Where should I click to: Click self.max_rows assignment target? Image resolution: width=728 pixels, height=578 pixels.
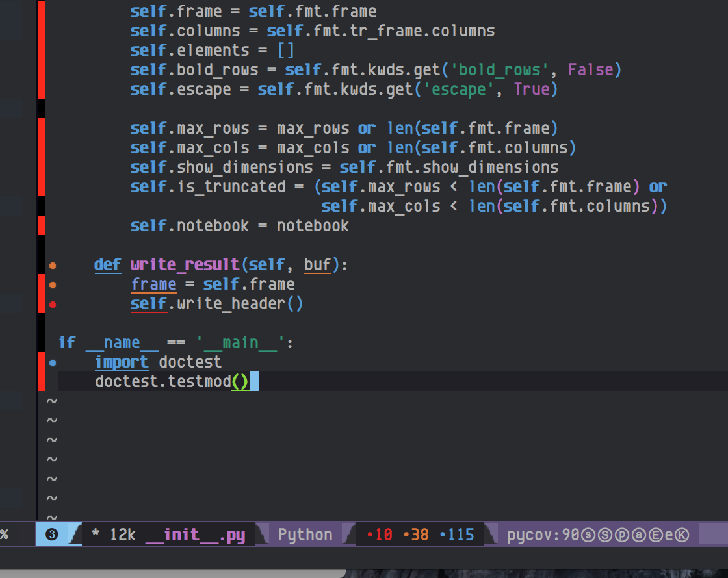click(190, 128)
